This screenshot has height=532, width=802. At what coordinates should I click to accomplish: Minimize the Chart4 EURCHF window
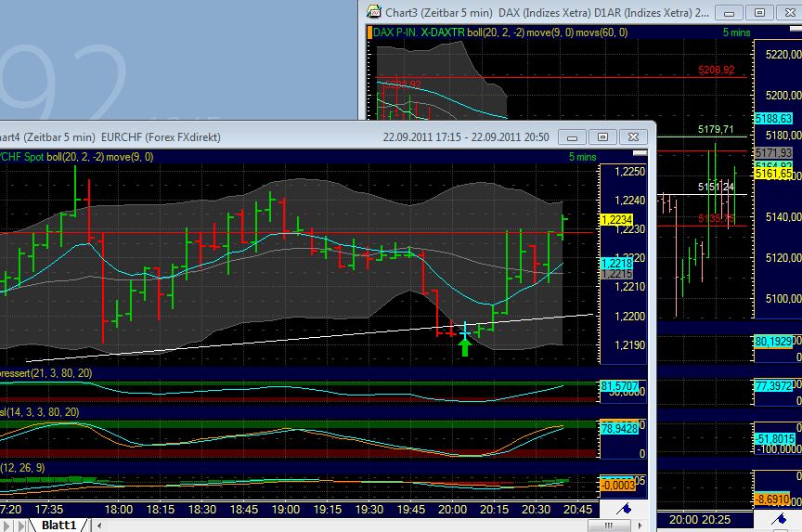576,136
